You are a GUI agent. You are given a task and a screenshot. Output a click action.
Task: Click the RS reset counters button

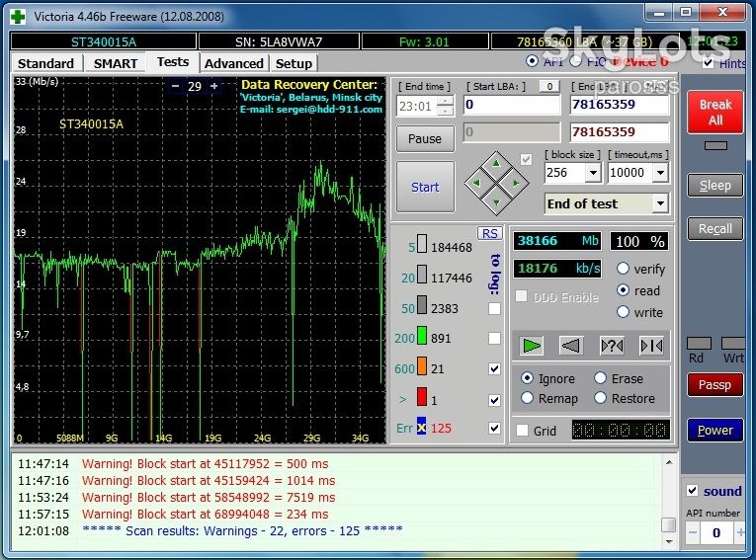489,233
